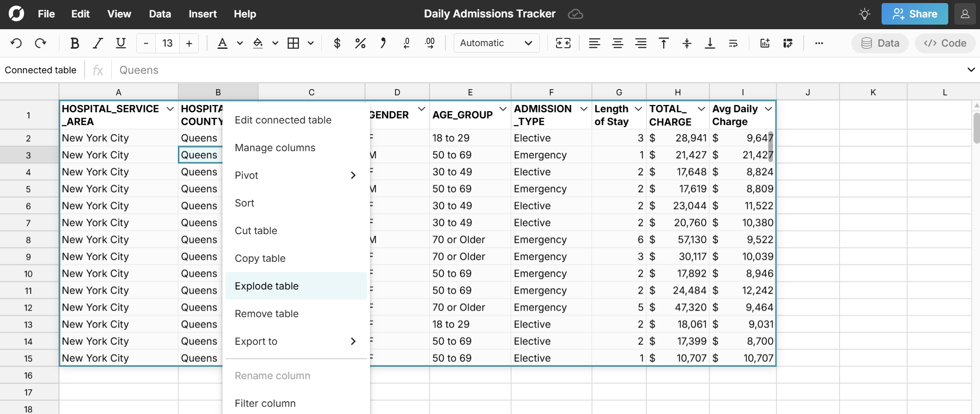Image resolution: width=980 pixels, height=414 pixels.
Task: Open AGE_GROUP column dropdown arrow
Action: [503, 109]
